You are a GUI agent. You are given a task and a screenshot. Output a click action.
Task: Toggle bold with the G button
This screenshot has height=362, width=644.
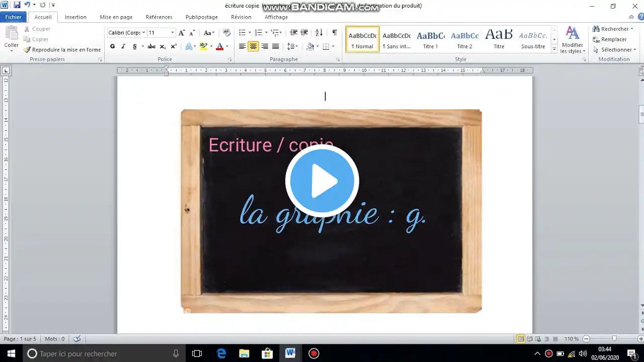pyautogui.click(x=112, y=46)
